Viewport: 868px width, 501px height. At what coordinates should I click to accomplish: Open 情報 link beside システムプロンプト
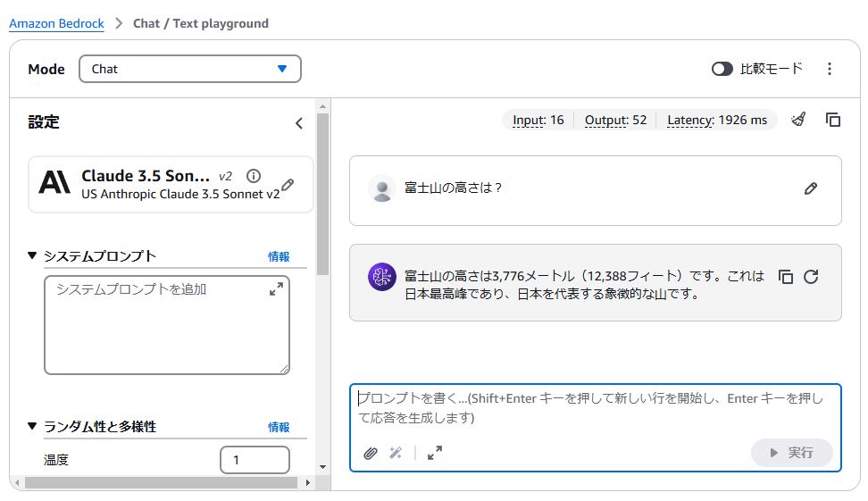[x=279, y=256]
